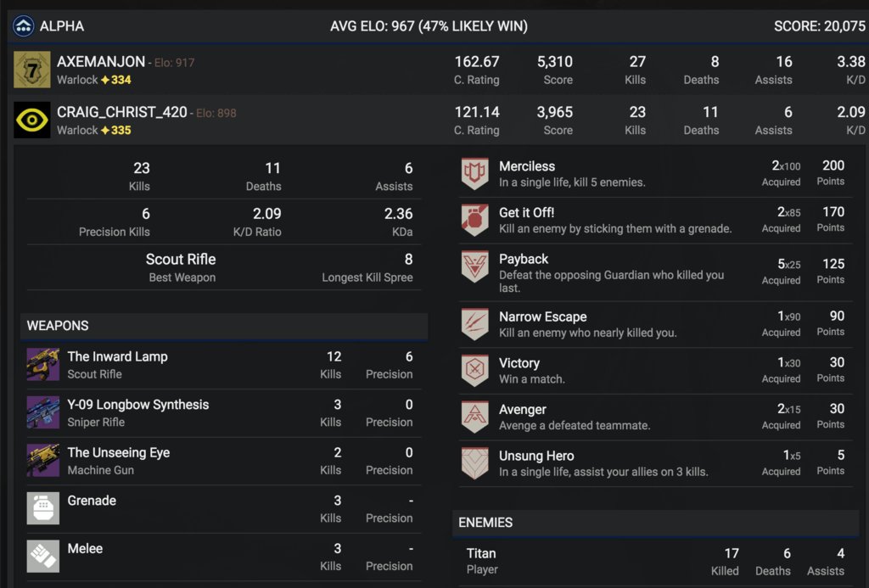Viewport: 869px width, 588px height.
Task: Click the ENEMIES section header
Action: [x=656, y=523]
